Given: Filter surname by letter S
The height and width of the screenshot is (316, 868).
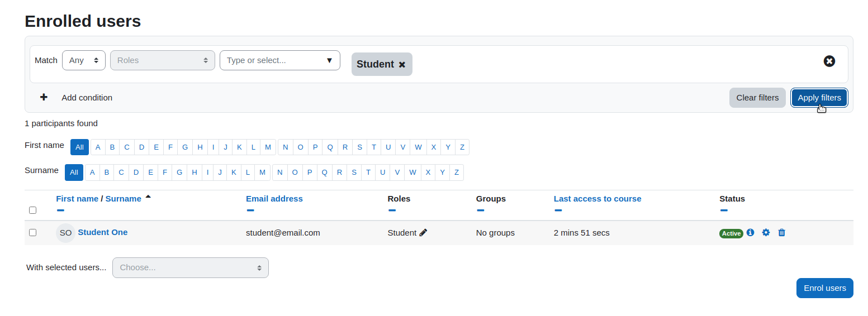Looking at the screenshot, I should [354, 173].
